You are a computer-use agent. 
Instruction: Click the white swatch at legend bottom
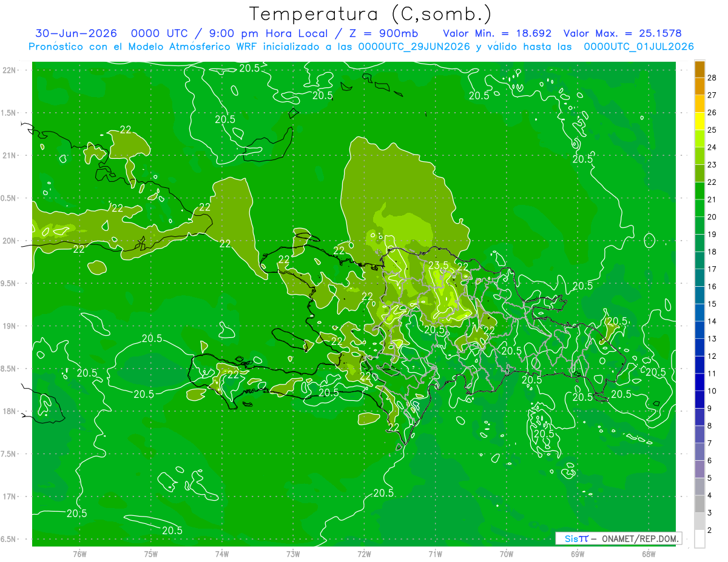(x=699, y=539)
